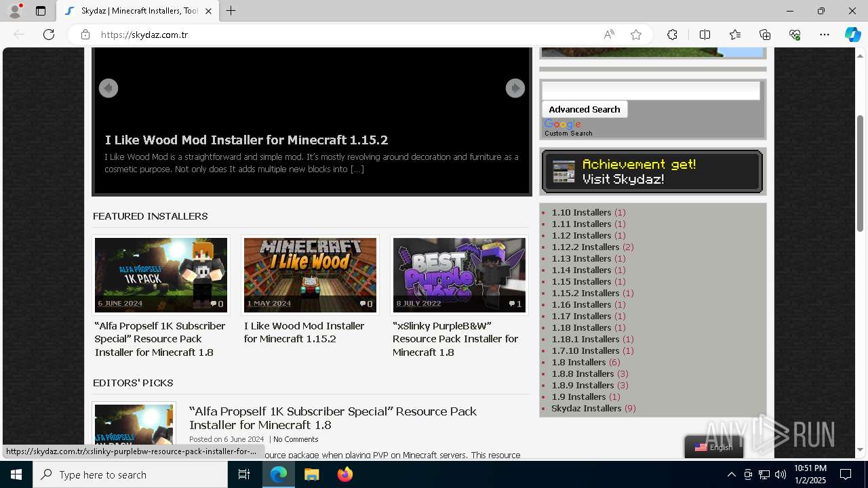Open Best Purple featured thumbnail

point(459,274)
